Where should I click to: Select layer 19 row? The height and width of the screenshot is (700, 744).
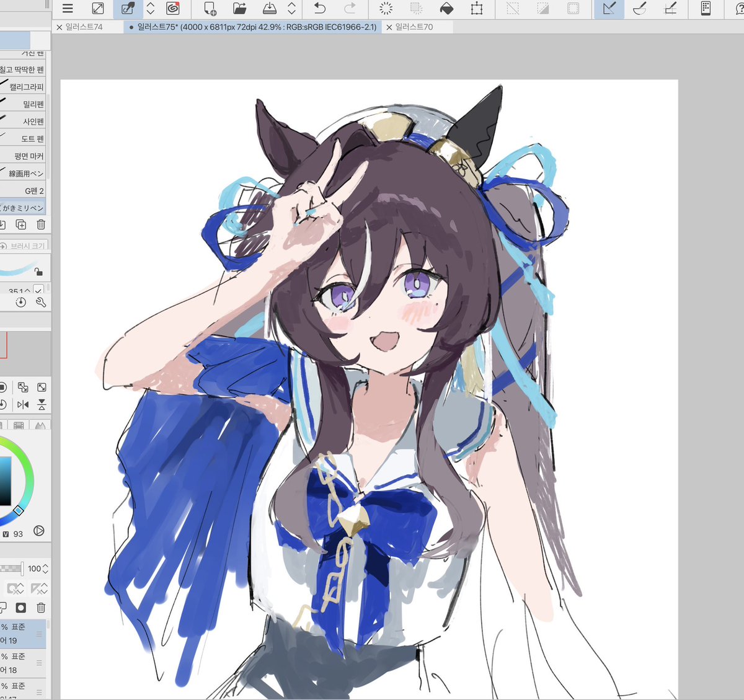[x=23, y=634]
